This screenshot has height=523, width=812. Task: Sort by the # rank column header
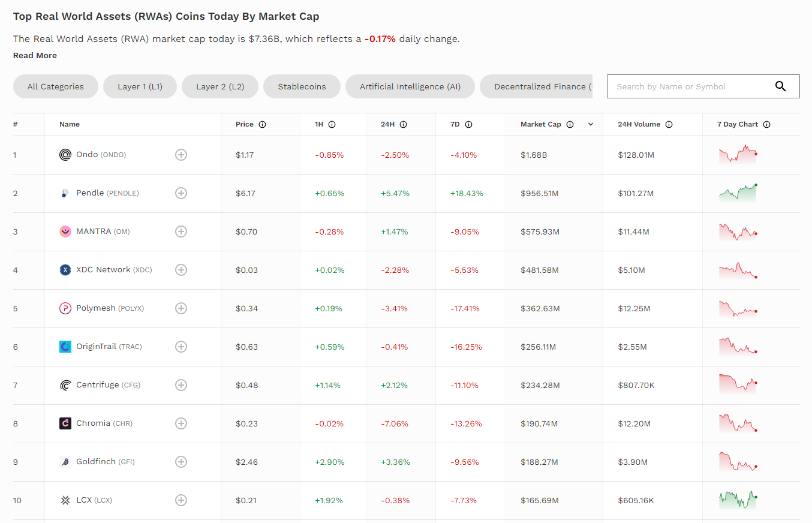click(x=15, y=124)
